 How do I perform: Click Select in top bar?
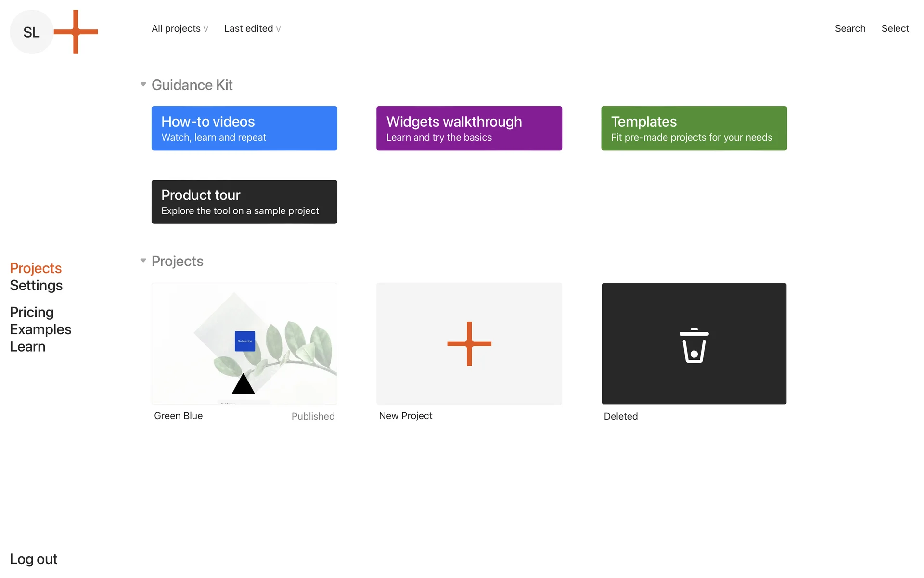tap(895, 28)
